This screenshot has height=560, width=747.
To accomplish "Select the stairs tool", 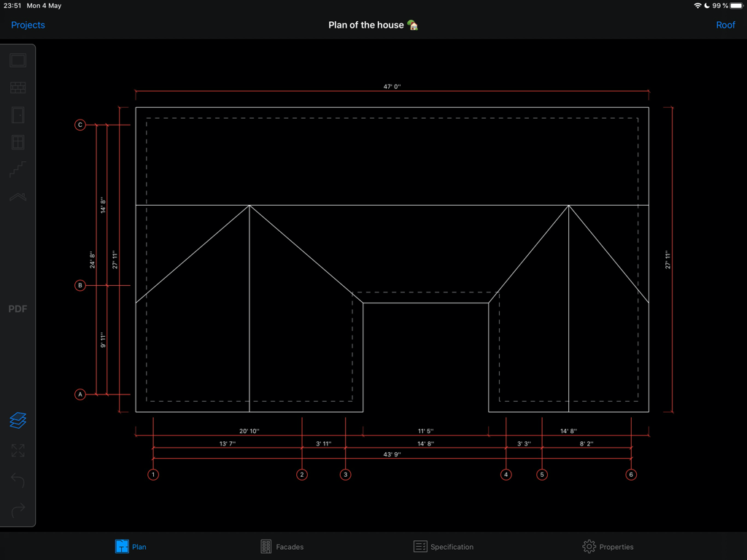I will (x=18, y=170).
